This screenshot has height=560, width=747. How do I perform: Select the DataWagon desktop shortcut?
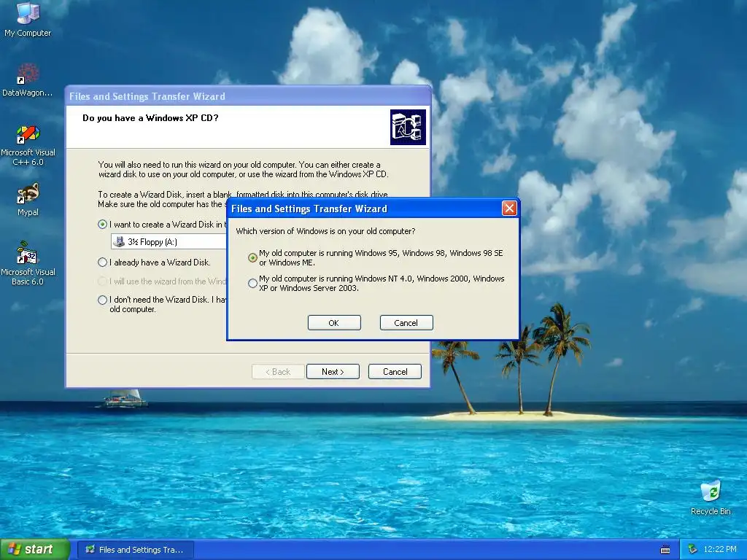click(28, 80)
